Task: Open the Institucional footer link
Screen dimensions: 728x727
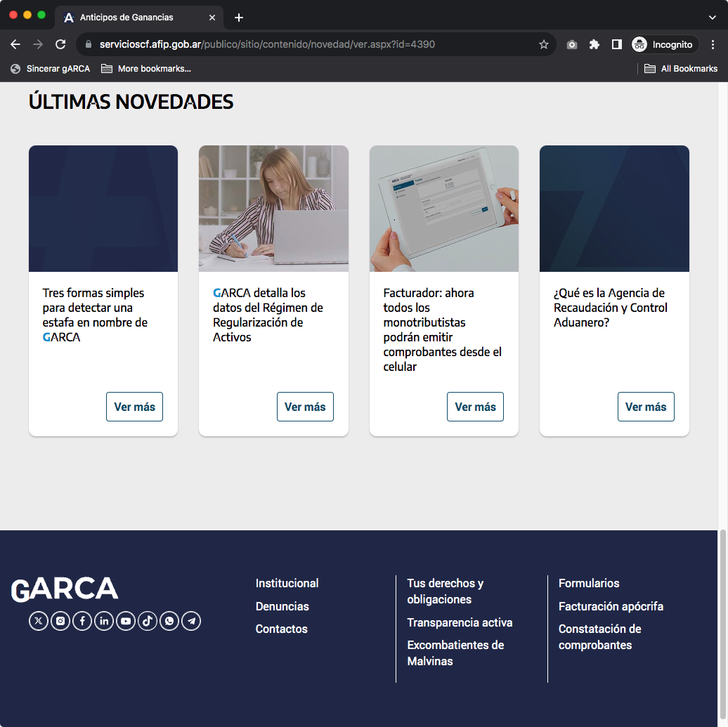Action: click(287, 583)
